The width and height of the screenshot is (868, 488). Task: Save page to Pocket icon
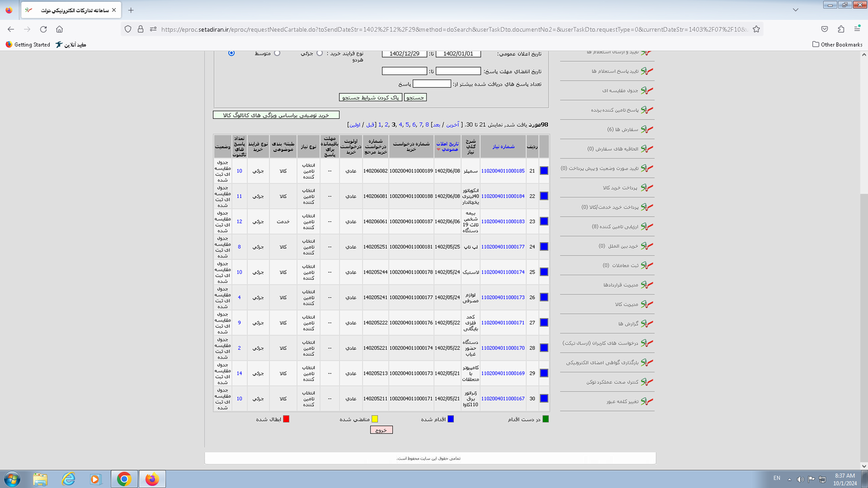[825, 29]
